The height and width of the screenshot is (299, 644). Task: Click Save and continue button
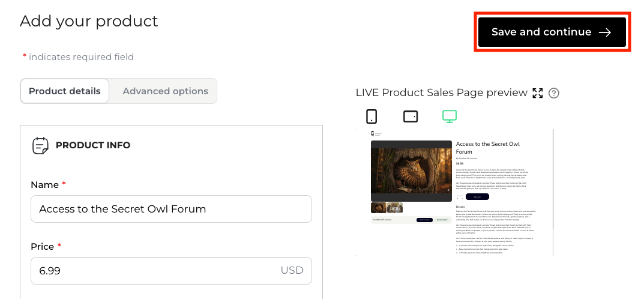[552, 32]
